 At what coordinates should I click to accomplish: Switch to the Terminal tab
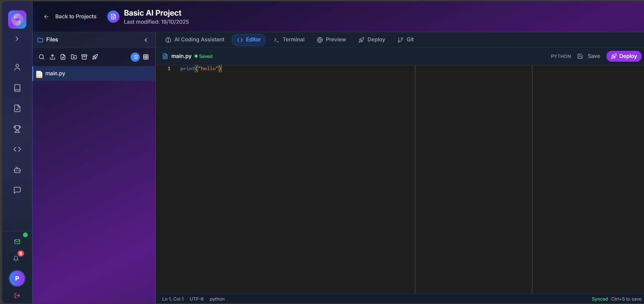289,40
